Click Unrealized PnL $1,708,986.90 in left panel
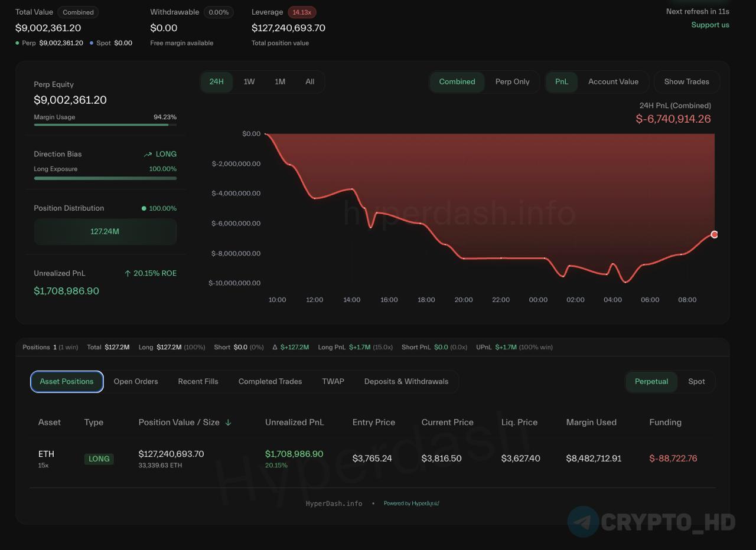This screenshot has height=550, width=756. click(x=66, y=291)
